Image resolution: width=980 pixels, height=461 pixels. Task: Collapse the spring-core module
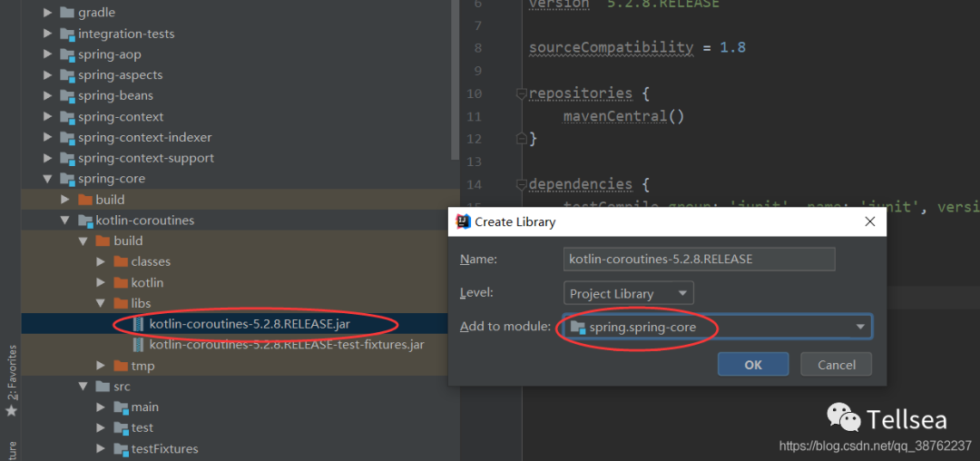[x=47, y=179]
